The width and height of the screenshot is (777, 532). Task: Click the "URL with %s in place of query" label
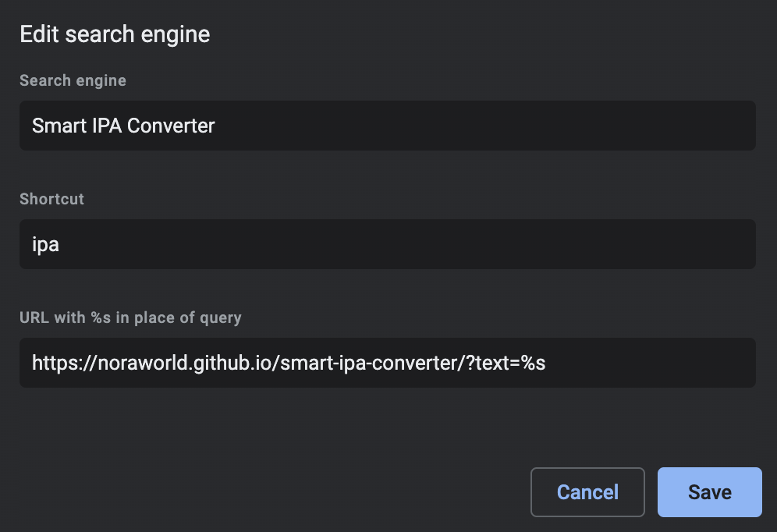point(130,317)
